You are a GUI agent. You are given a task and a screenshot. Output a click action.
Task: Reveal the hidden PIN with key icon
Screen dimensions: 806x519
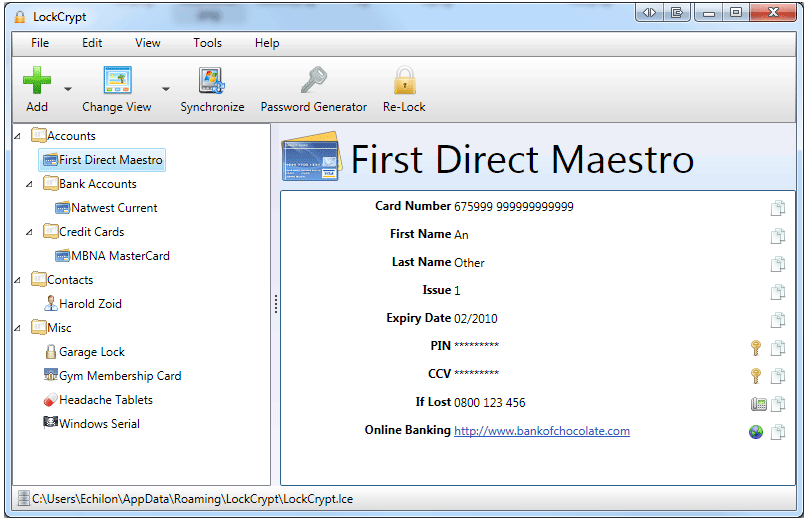(756, 348)
